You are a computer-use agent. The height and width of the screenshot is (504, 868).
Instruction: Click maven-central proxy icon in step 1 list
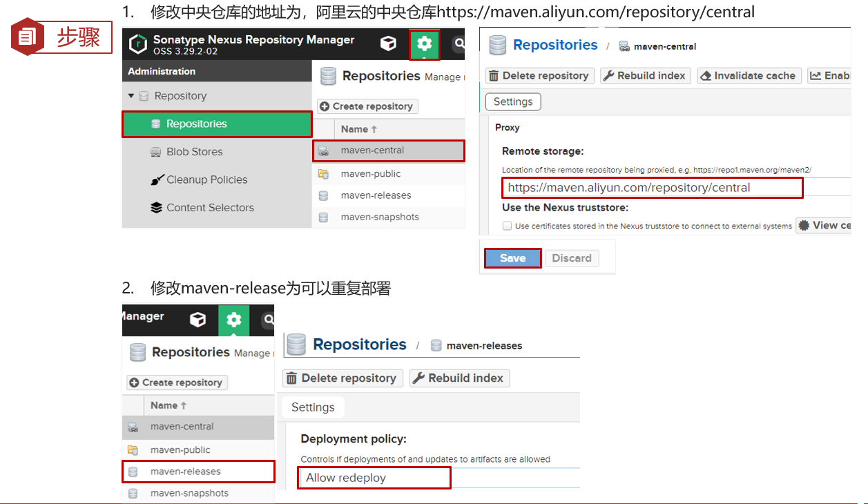(323, 151)
